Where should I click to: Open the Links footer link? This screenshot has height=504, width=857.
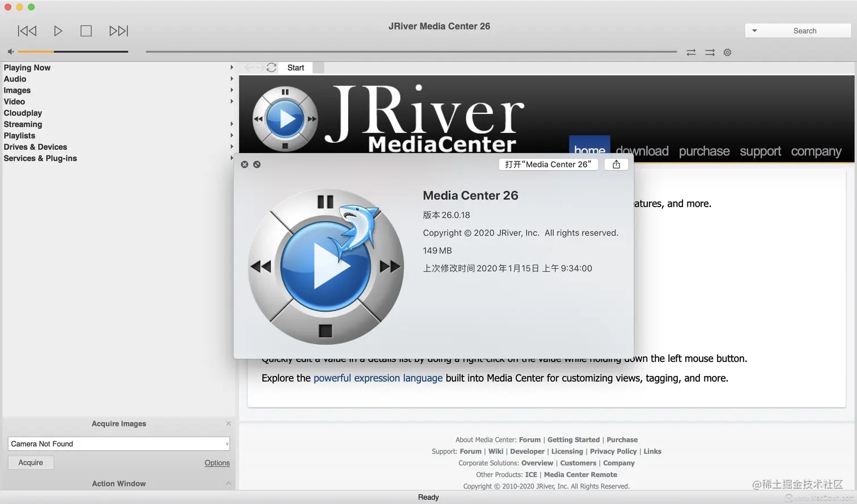pos(652,451)
